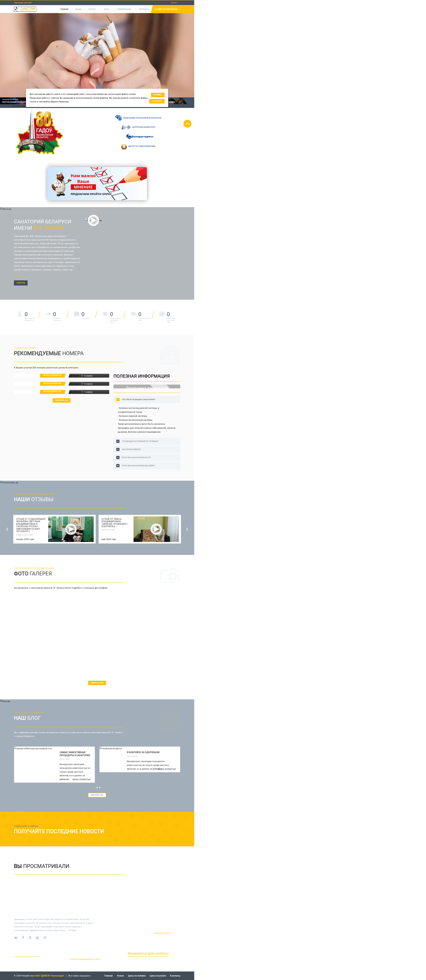Click Читать полностью for the second room
The height and width of the screenshot is (980, 426).
pyautogui.click(x=52, y=383)
